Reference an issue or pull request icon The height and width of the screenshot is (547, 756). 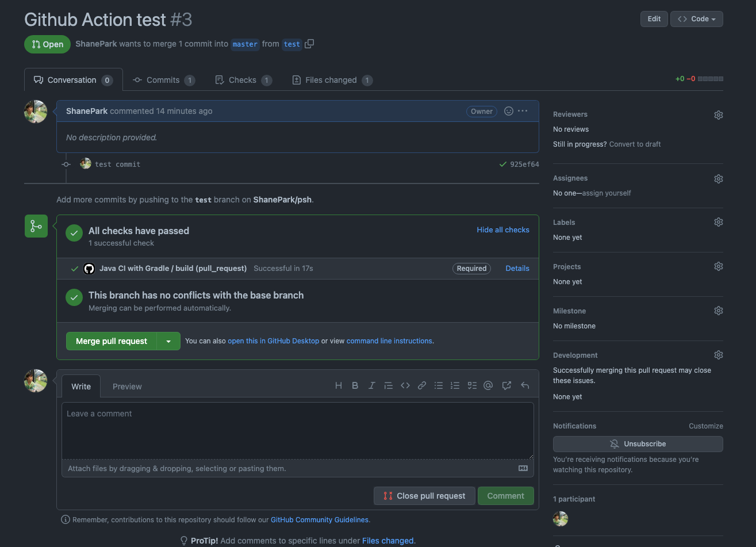point(506,385)
